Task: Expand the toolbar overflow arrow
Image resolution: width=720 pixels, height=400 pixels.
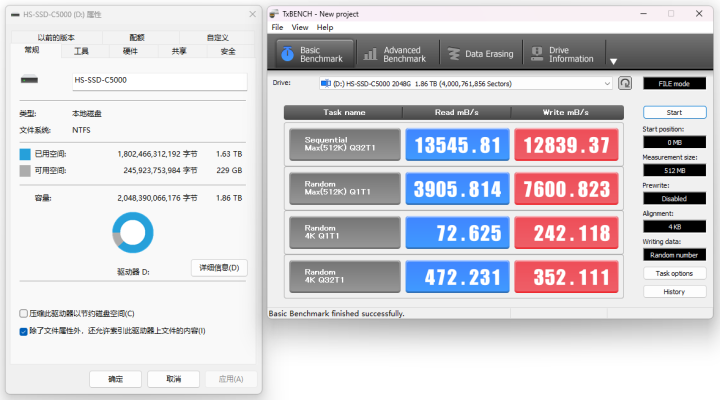Action: [x=613, y=61]
